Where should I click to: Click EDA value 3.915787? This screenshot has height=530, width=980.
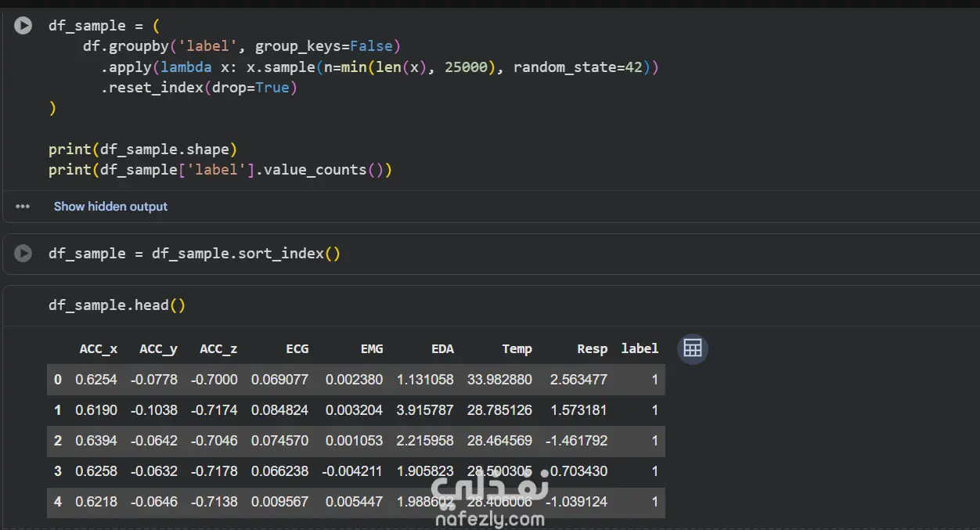[x=425, y=410]
